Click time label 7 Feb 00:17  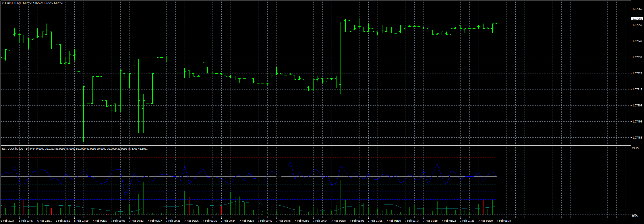coord(155,221)
